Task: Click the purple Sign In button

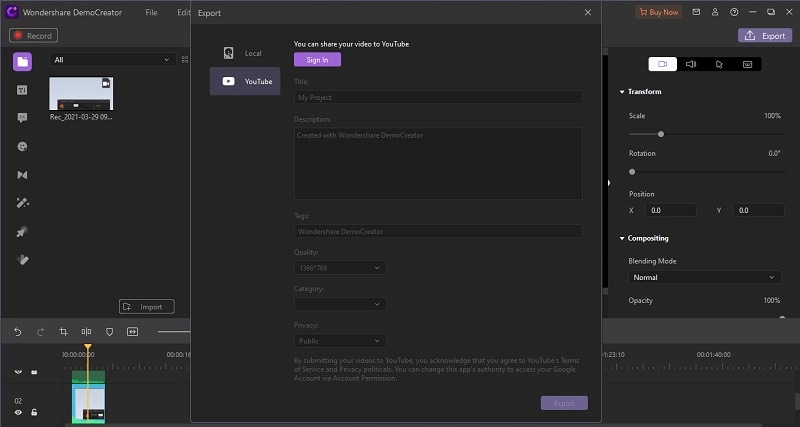Action: (317, 59)
